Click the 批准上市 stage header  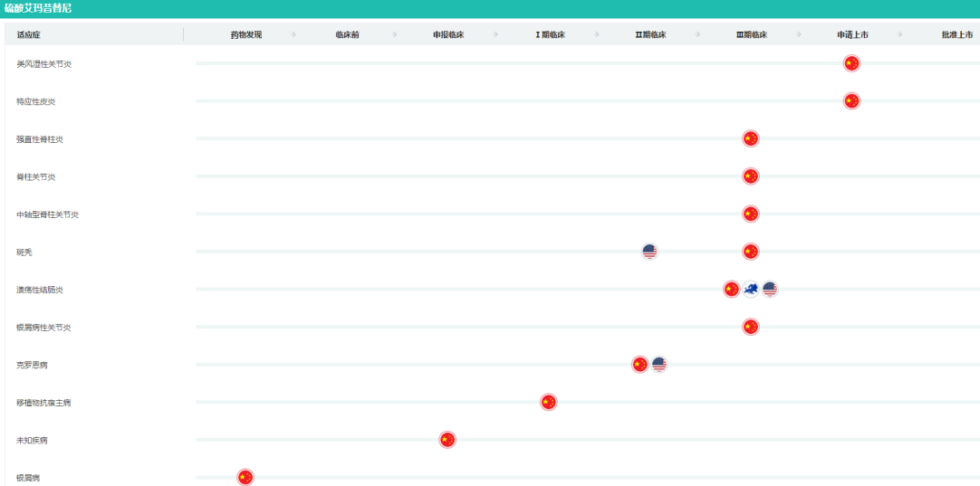point(956,35)
